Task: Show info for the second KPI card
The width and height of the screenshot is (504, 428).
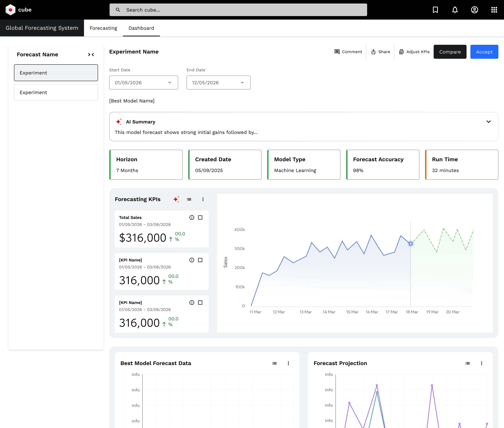Action: 192,260
